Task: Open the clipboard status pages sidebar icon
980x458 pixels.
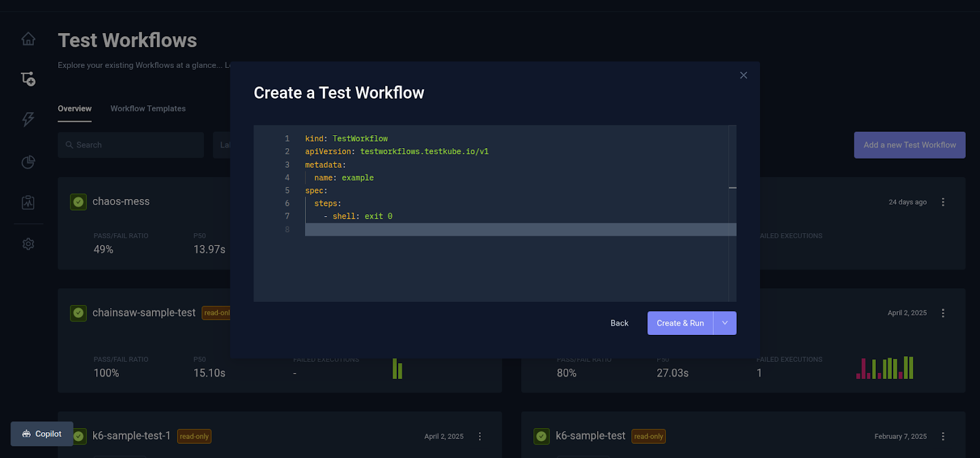Action: pos(28,202)
